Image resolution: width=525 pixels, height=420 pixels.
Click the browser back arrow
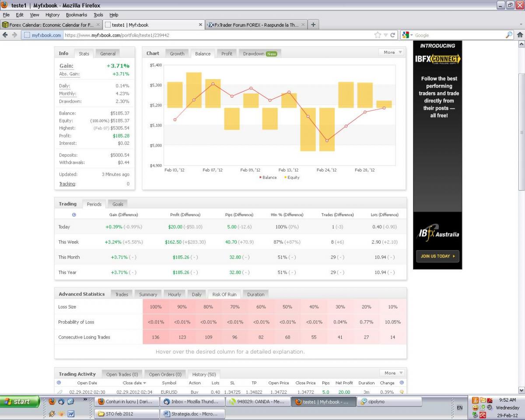click(x=6, y=35)
